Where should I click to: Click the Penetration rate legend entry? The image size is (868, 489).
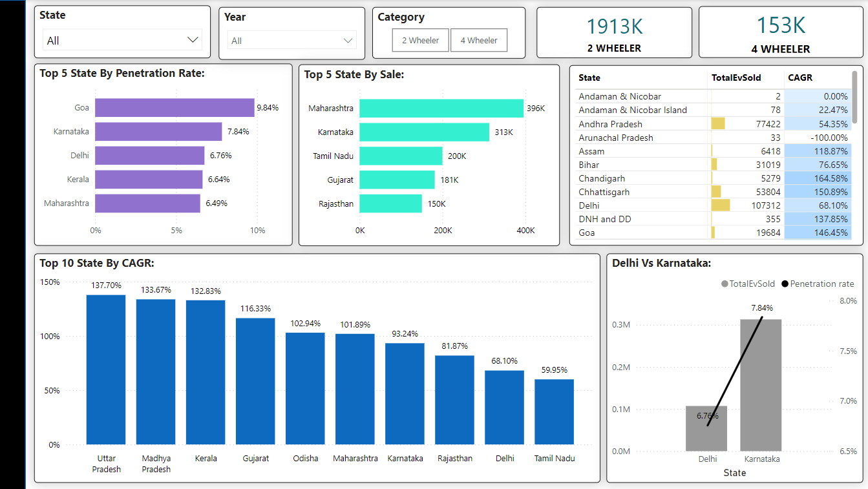tap(818, 284)
